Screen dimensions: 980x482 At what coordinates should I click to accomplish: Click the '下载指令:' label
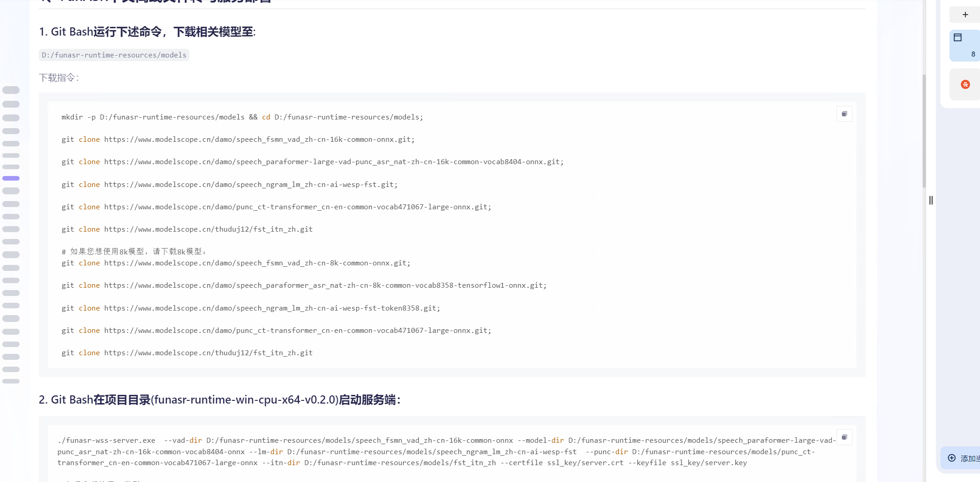[59, 78]
